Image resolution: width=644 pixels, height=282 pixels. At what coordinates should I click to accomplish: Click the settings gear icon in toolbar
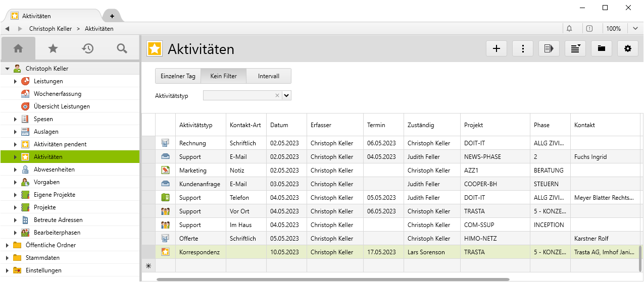point(628,48)
